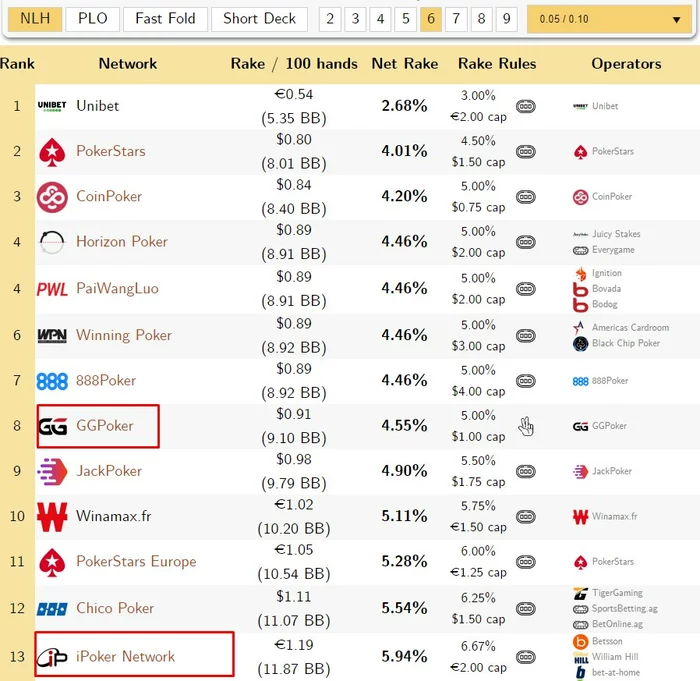Open rake rules details icon for 888Poker

[x=526, y=381]
